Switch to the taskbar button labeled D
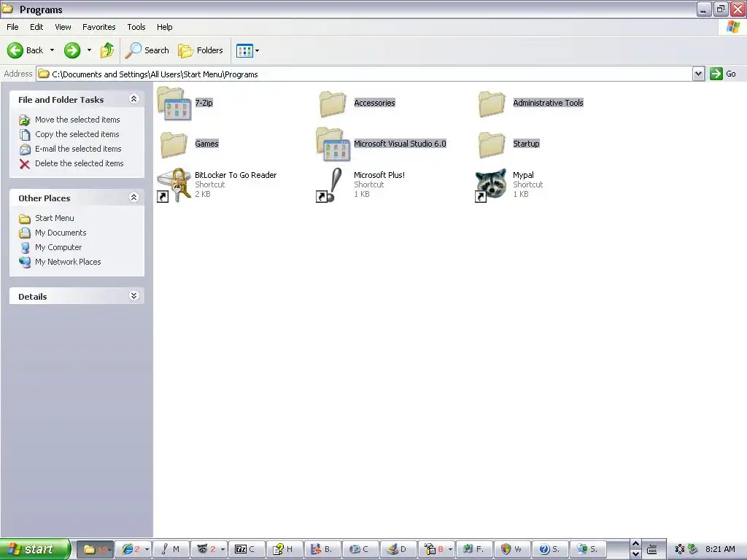Screen dimensions: 747x560 point(398,550)
